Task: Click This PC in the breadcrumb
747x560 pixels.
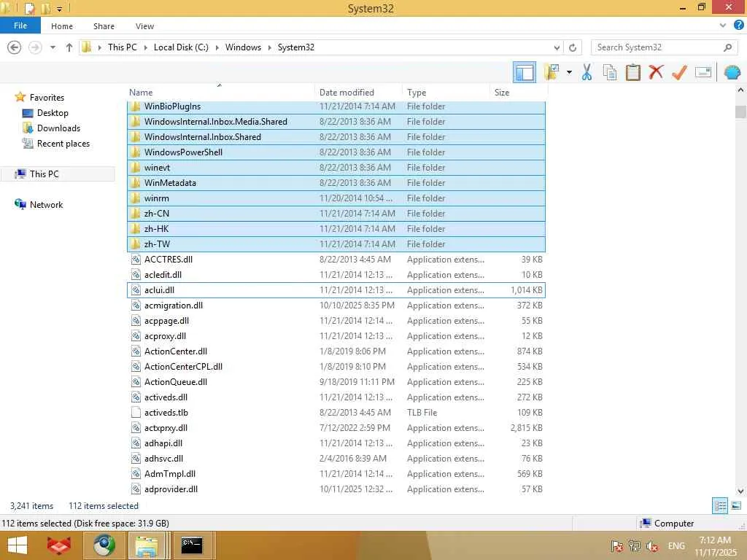Action: 122,47
